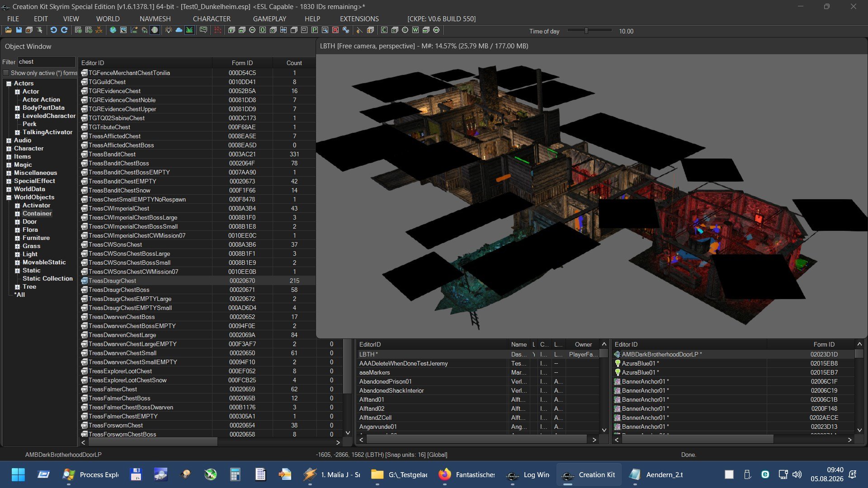
Task: Open the NAVMESH menu
Action: click(155, 19)
